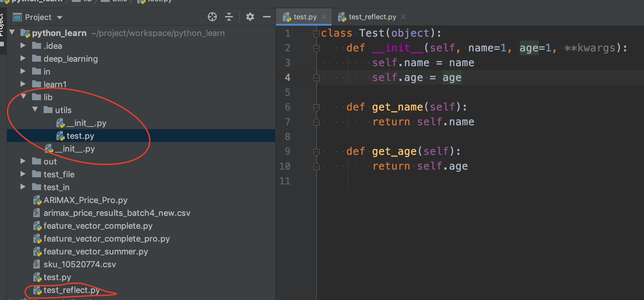Collapse the lib folder
644x300 pixels.
(23, 97)
